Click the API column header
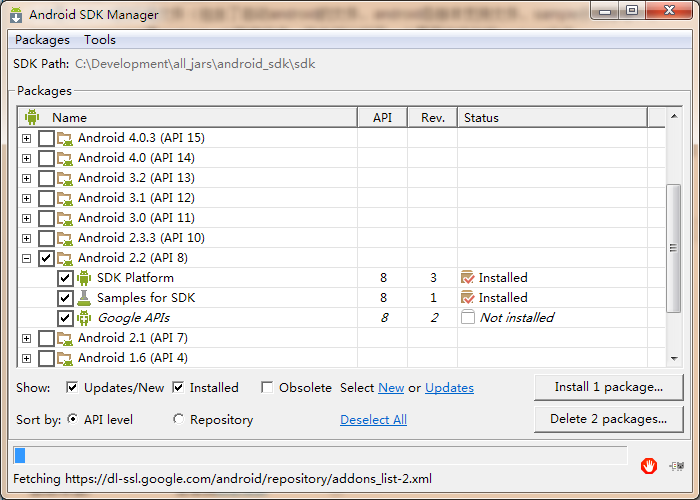Viewport: 700px width, 500px height. click(x=383, y=117)
